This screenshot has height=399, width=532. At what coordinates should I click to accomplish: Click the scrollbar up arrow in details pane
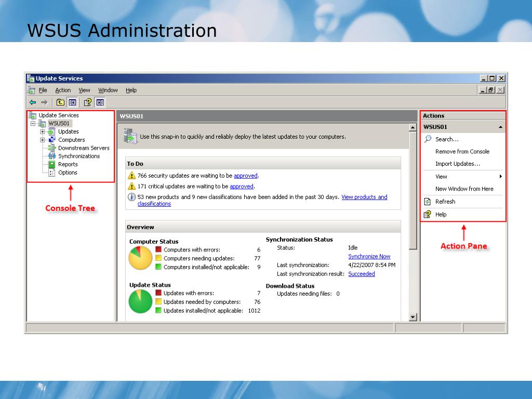(x=413, y=128)
